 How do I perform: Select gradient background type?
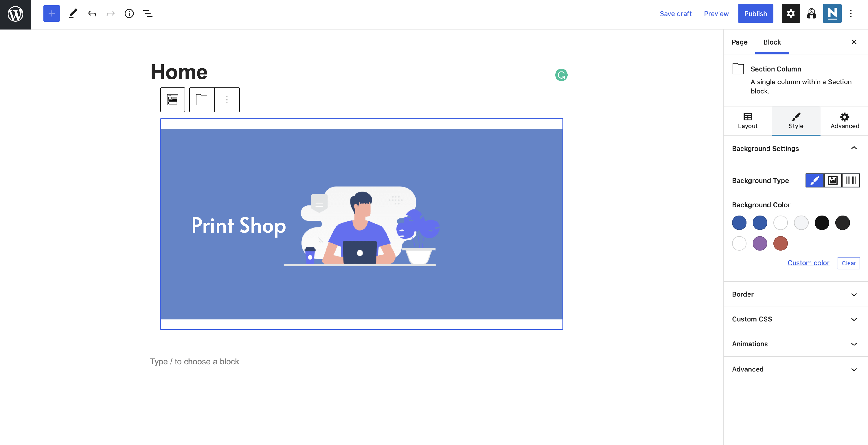(850, 181)
